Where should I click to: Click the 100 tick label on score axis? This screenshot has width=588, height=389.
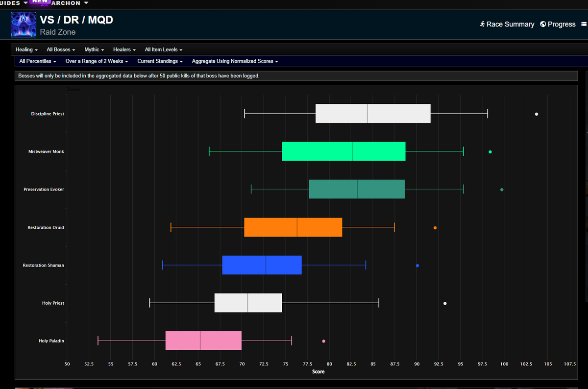pyautogui.click(x=504, y=364)
